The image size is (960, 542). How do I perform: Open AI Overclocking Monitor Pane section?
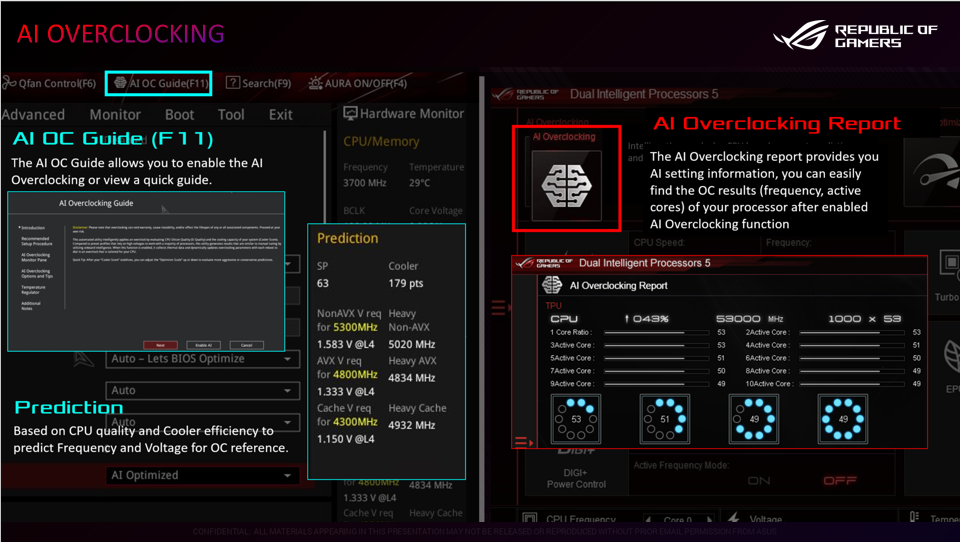tap(36, 257)
